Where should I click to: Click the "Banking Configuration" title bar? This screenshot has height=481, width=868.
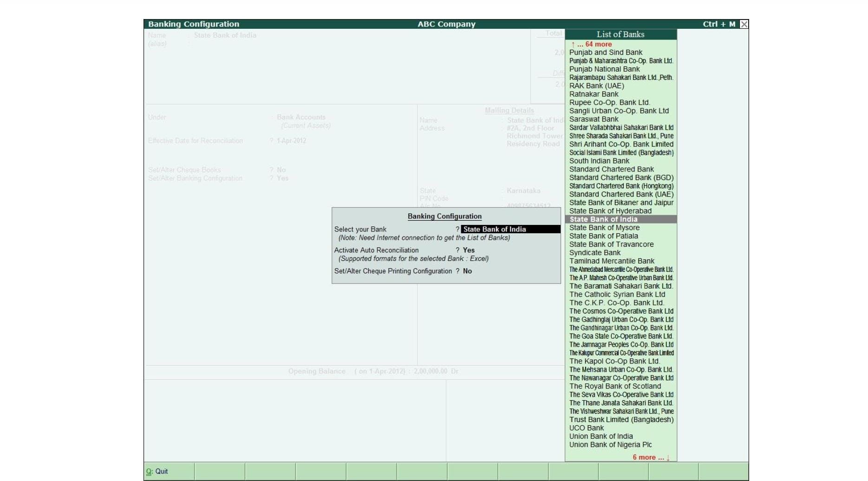click(194, 24)
